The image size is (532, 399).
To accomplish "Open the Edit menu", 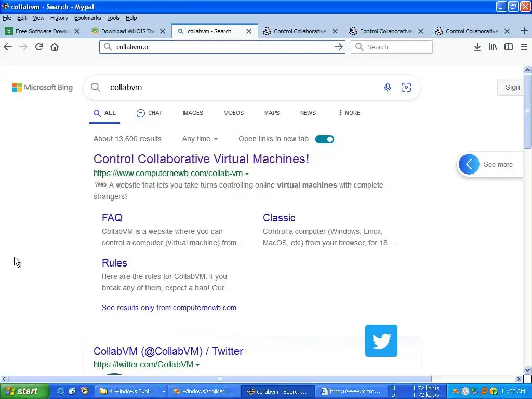I will click(22, 18).
